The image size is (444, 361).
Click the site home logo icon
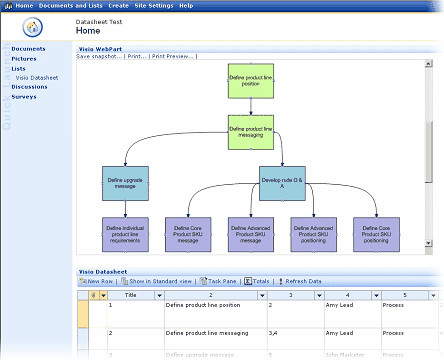point(33,27)
